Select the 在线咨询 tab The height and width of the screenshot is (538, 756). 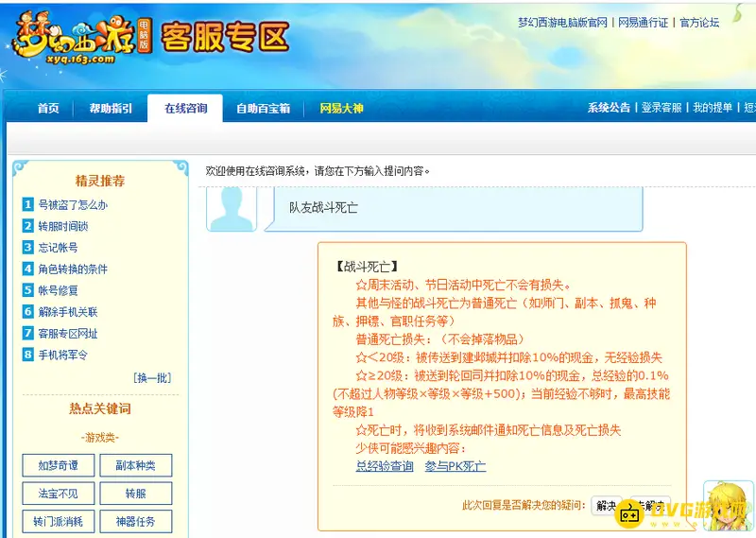coord(185,108)
